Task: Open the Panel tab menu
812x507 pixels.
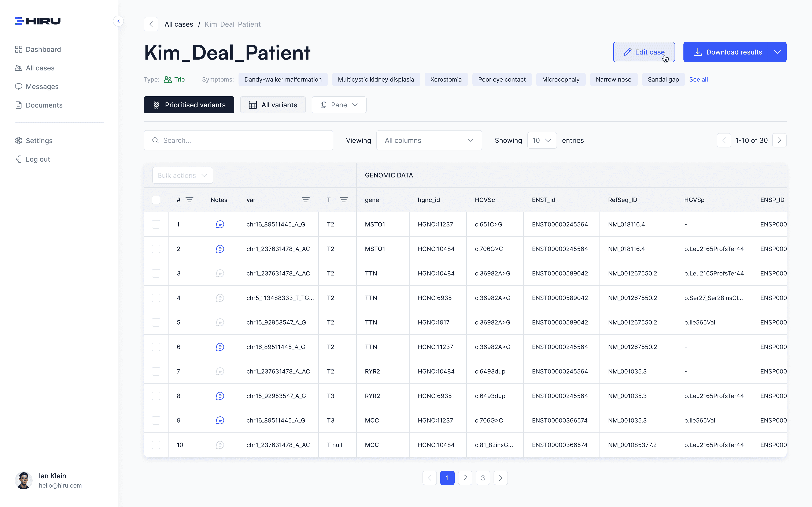Action: [339, 105]
